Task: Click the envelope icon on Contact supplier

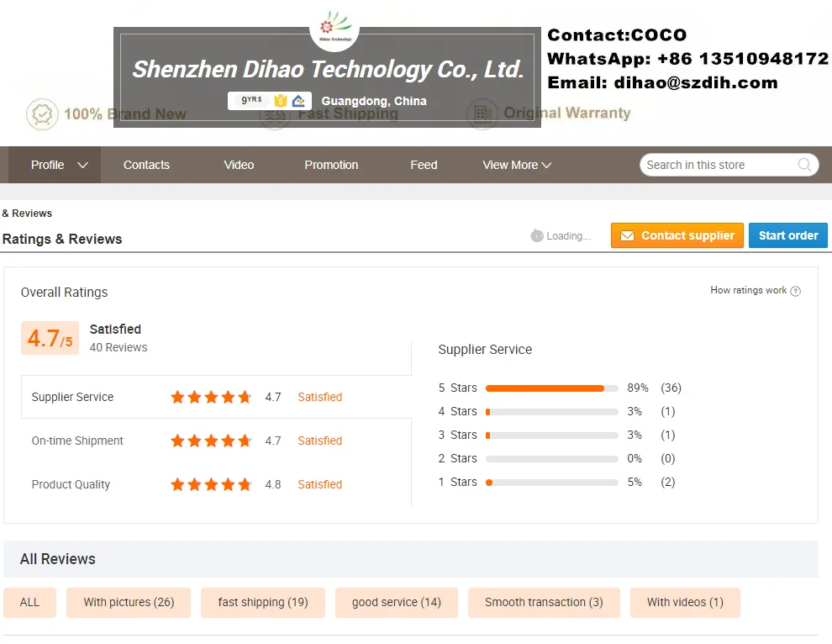Action: (x=627, y=235)
